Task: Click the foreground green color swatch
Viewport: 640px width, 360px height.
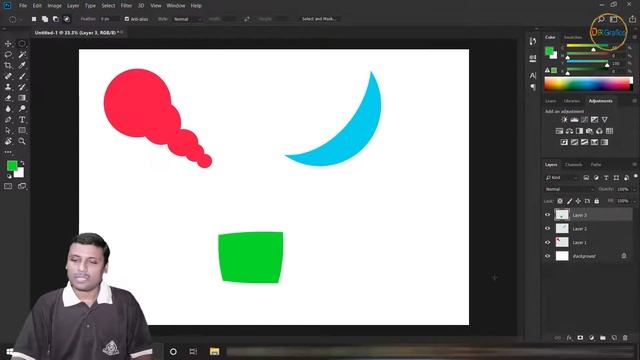Action: pyautogui.click(x=12, y=165)
